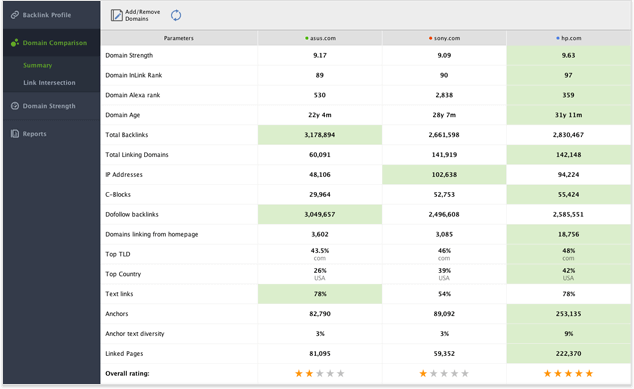Click hp.com Domain Strength value 9.63
634x389 pixels.
[568, 55]
